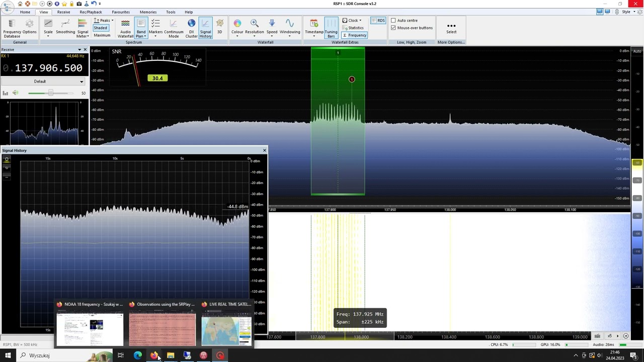The height and width of the screenshot is (362, 644).
Task: Open the Tools ribbon tab
Action: 171,12
